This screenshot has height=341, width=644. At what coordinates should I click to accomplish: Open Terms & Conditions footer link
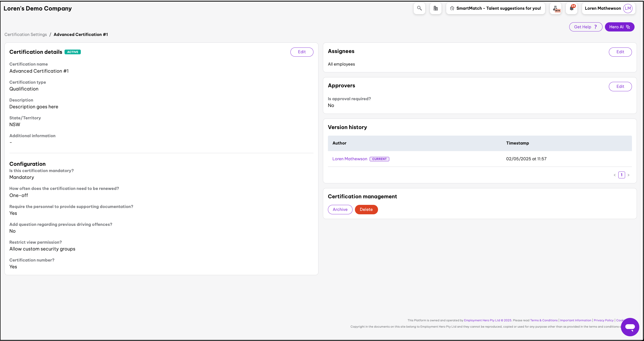[544, 320]
